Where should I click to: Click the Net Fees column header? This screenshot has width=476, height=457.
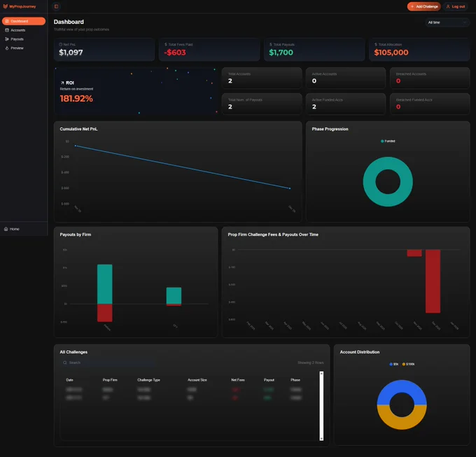[x=238, y=380]
